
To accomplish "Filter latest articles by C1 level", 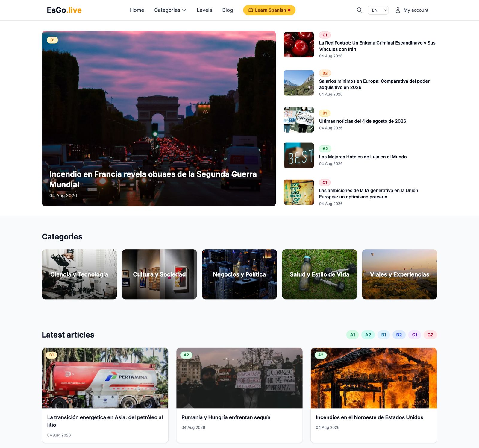I will pos(415,335).
